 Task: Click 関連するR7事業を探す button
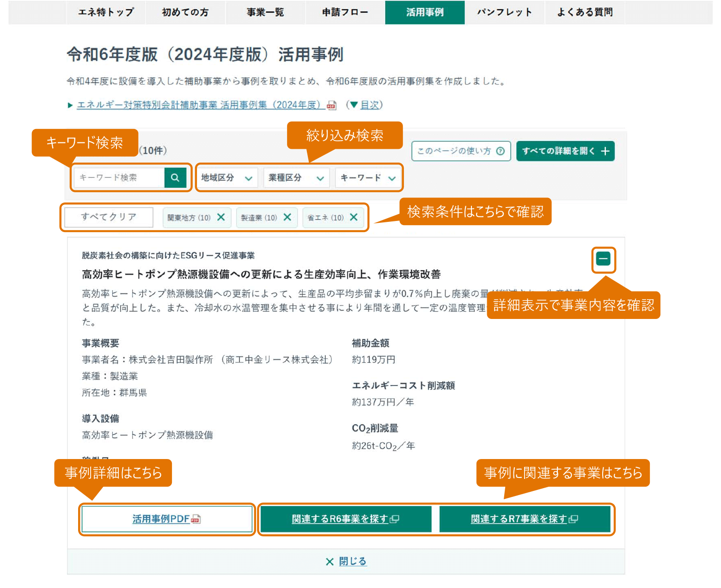525,519
